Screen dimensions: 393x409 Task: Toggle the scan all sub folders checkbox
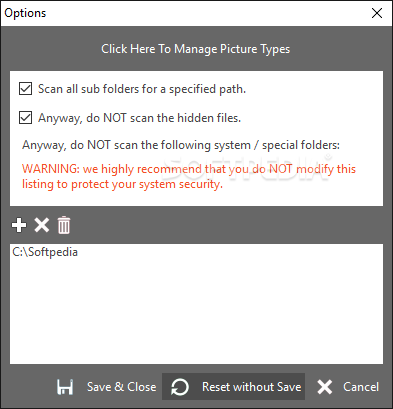25,89
